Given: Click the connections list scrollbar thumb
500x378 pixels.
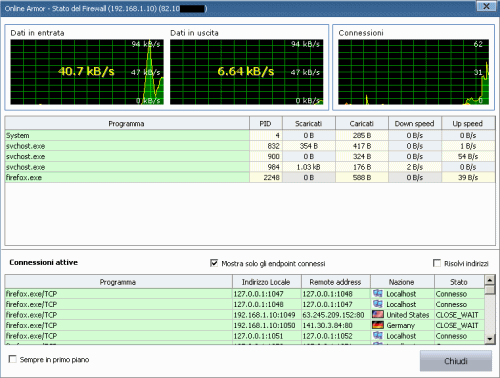Looking at the screenshot, I should pos(489,289).
